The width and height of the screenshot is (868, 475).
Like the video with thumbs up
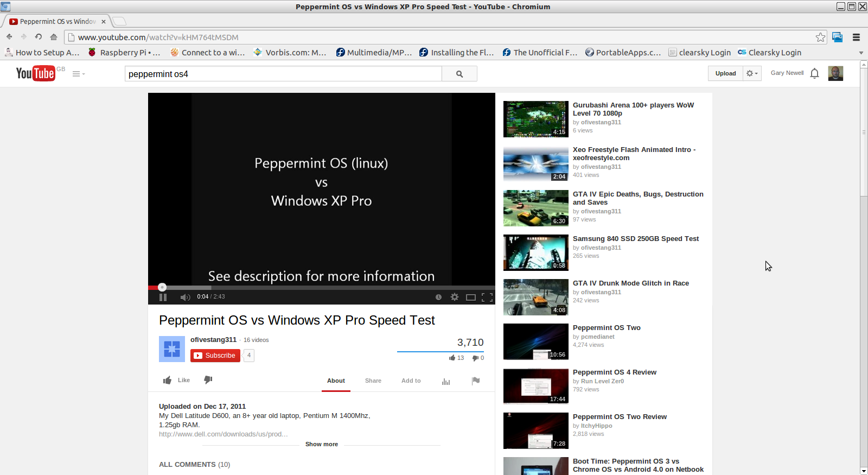coord(168,380)
